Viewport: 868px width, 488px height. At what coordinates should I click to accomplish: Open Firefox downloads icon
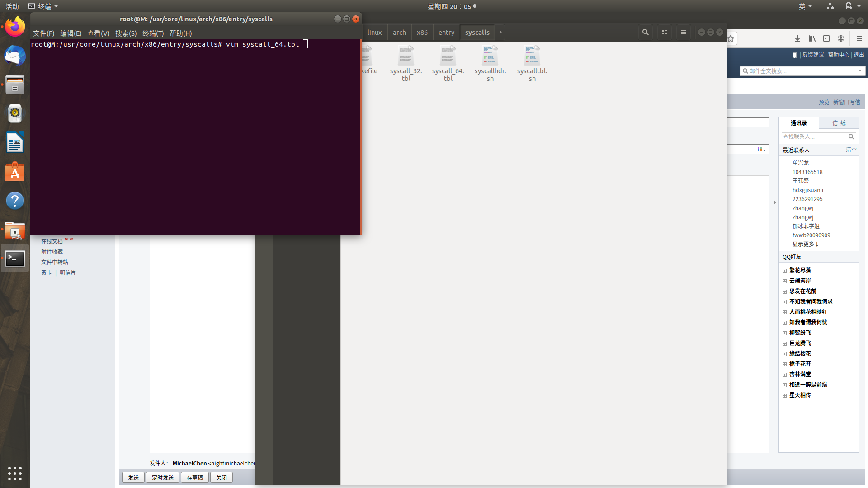tap(797, 39)
